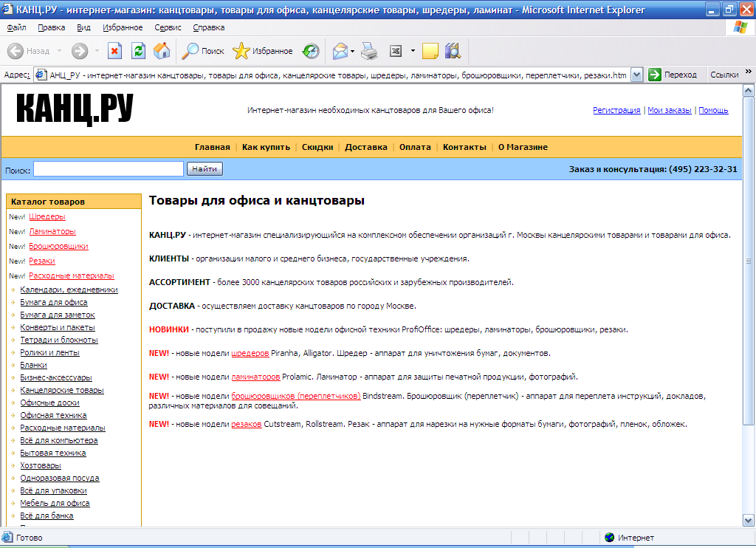Open the Контакты navigation link
756x548 pixels.
point(465,147)
